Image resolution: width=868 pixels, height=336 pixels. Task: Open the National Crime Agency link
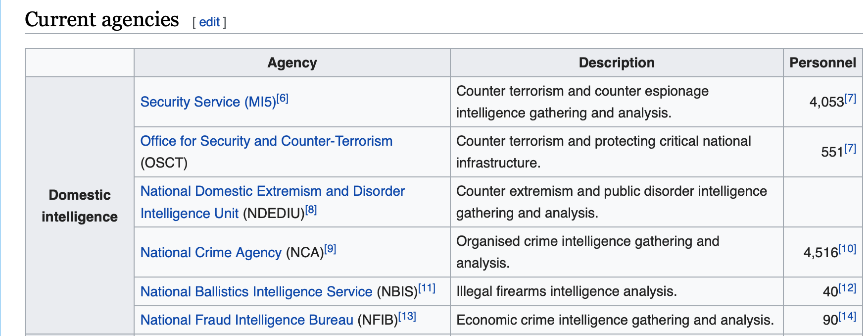click(x=211, y=253)
